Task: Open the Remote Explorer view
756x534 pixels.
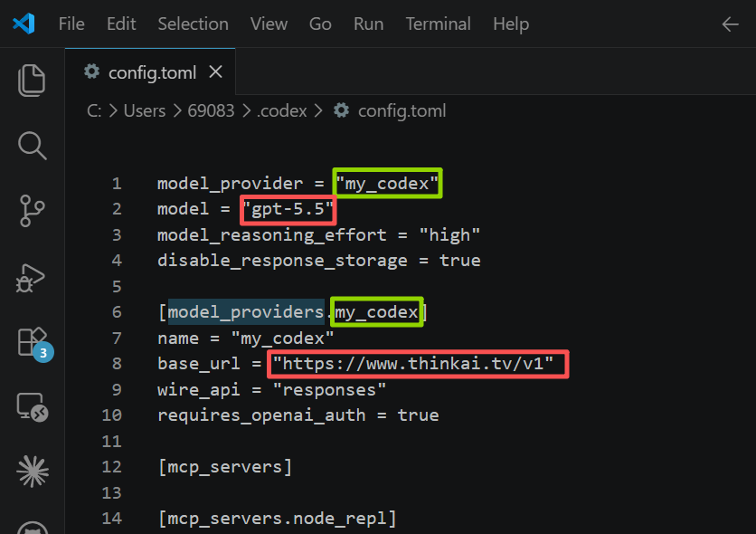Action: 33,407
